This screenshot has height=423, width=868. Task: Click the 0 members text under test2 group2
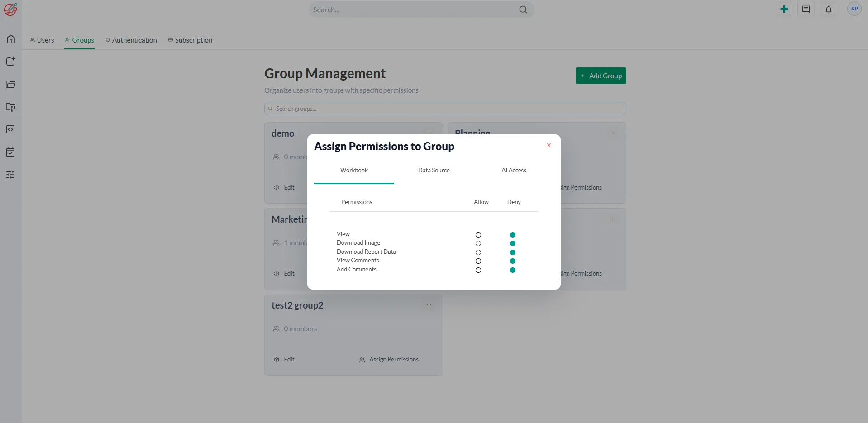(x=300, y=329)
